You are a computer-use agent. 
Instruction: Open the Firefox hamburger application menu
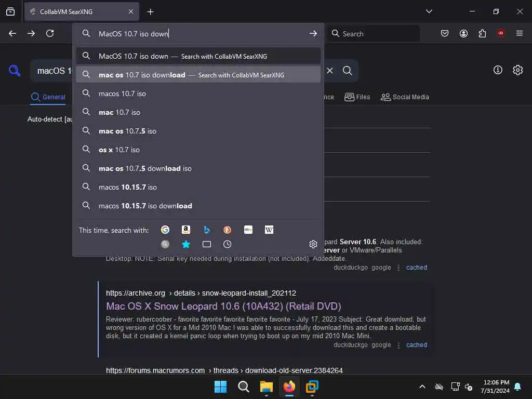[x=520, y=33]
